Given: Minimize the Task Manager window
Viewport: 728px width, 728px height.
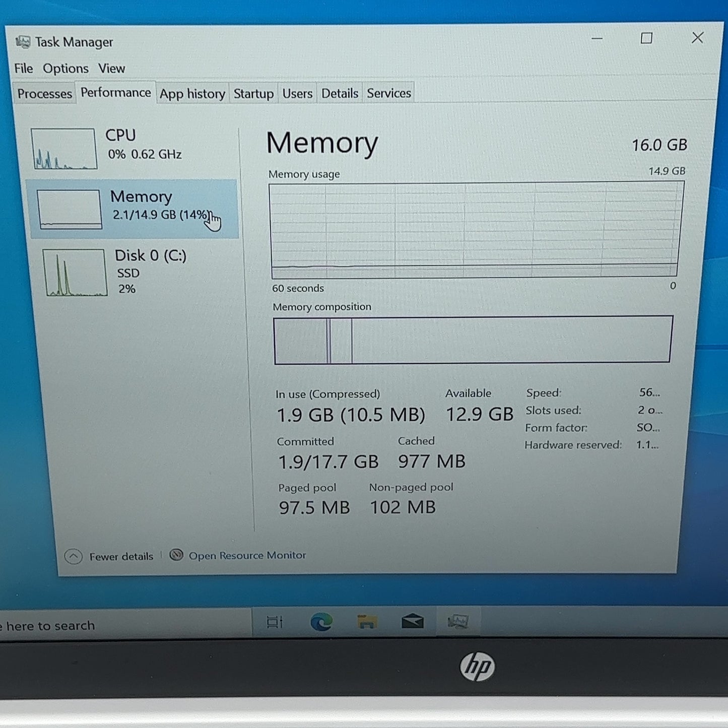Looking at the screenshot, I should tap(597, 38).
